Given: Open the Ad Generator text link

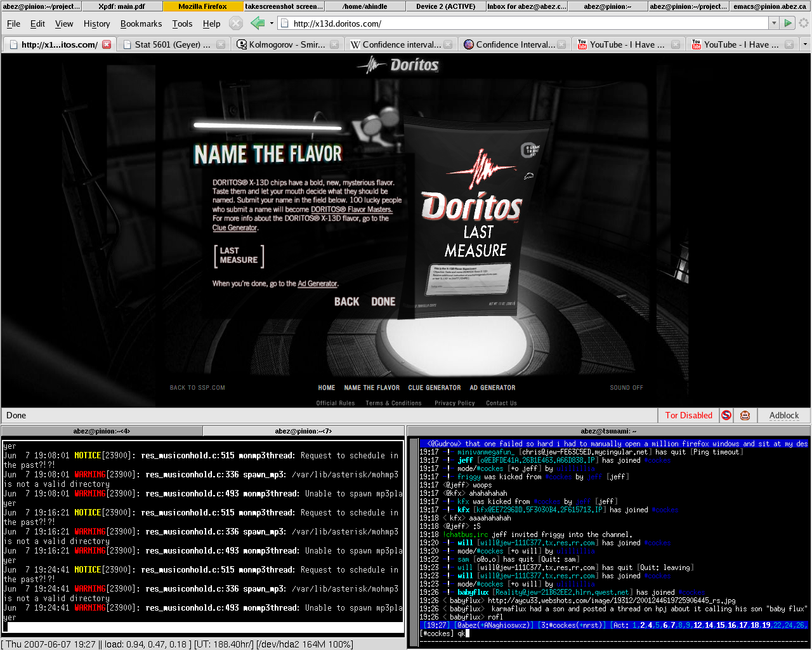Looking at the screenshot, I should click(317, 284).
